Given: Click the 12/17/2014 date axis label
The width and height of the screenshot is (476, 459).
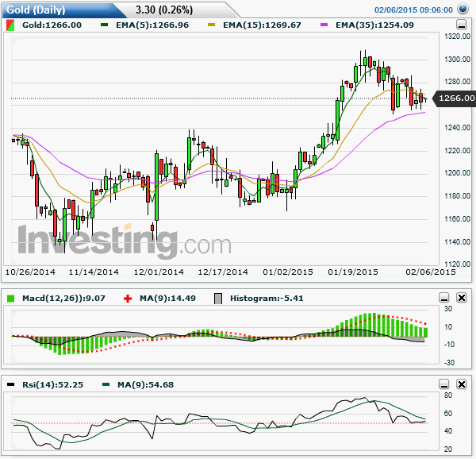Looking at the screenshot, I should 223,272.
